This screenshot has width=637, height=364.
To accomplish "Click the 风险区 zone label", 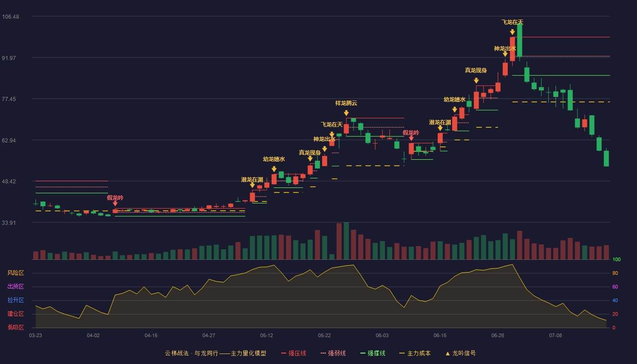I will tap(15, 273).
